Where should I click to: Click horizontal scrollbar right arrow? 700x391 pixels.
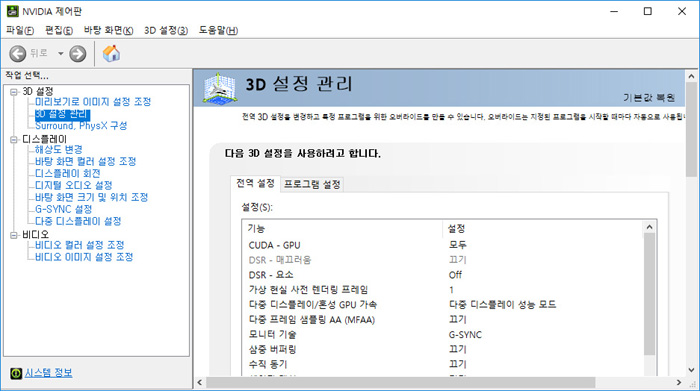pyautogui.click(x=679, y=383)
